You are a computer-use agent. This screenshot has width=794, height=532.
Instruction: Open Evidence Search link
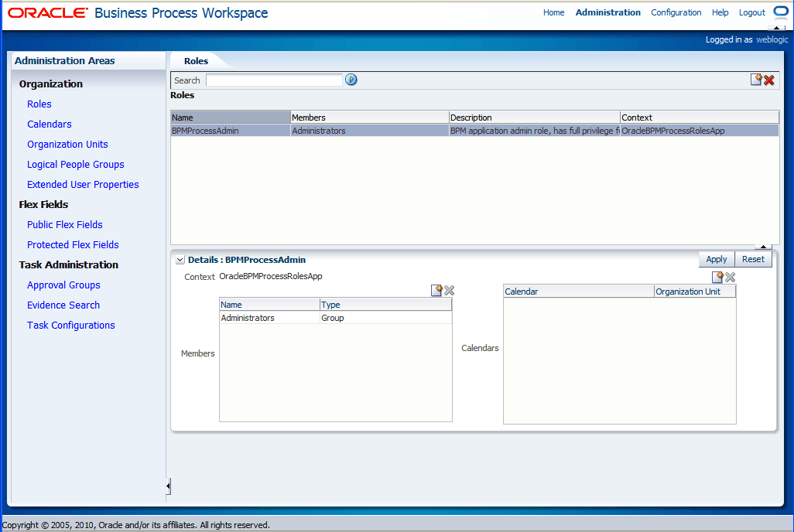63,305
